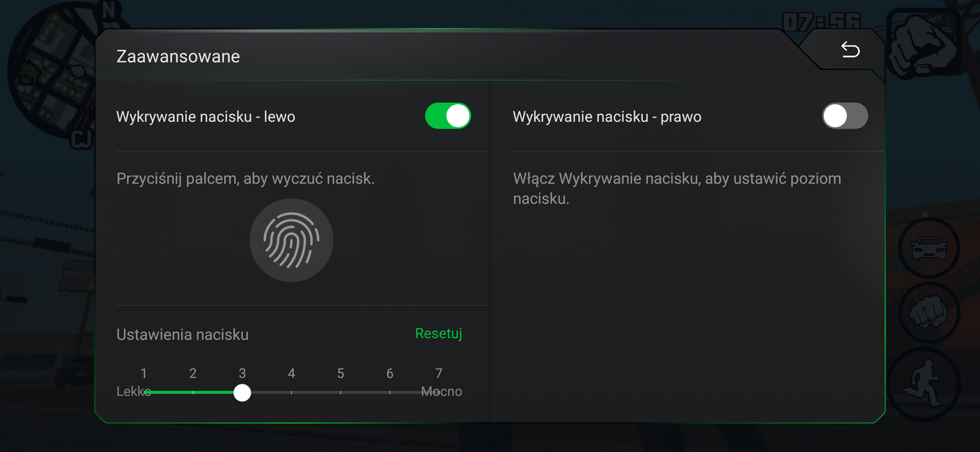Set the pressure slider to 7 Mocno

(x=439, y=393)
